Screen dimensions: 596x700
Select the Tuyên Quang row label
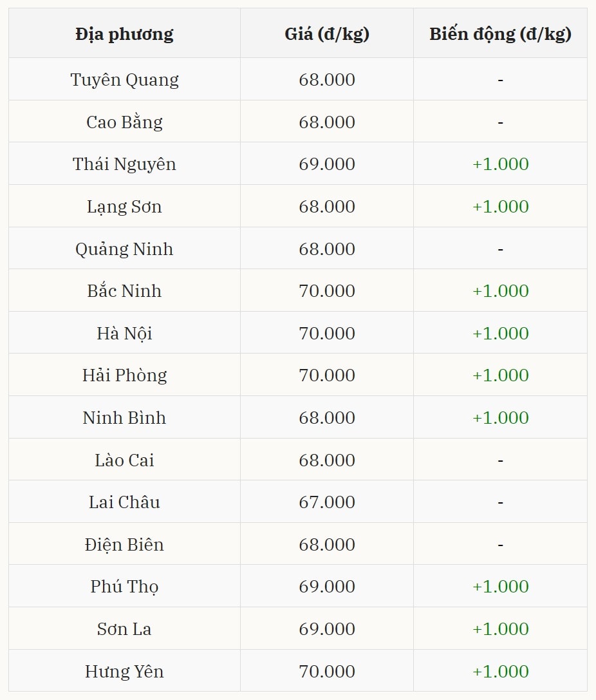(124, 80)
